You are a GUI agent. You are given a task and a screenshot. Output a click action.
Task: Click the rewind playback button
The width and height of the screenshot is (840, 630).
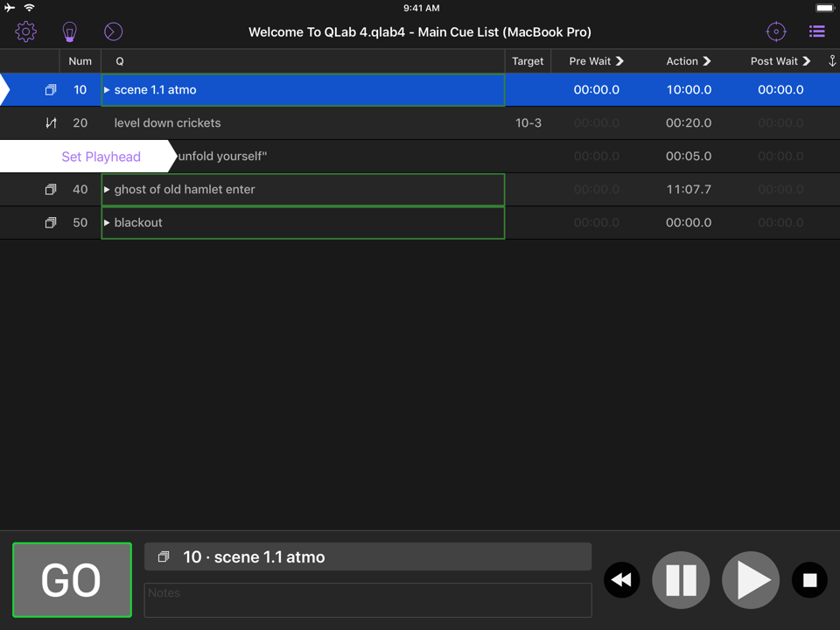622,580
